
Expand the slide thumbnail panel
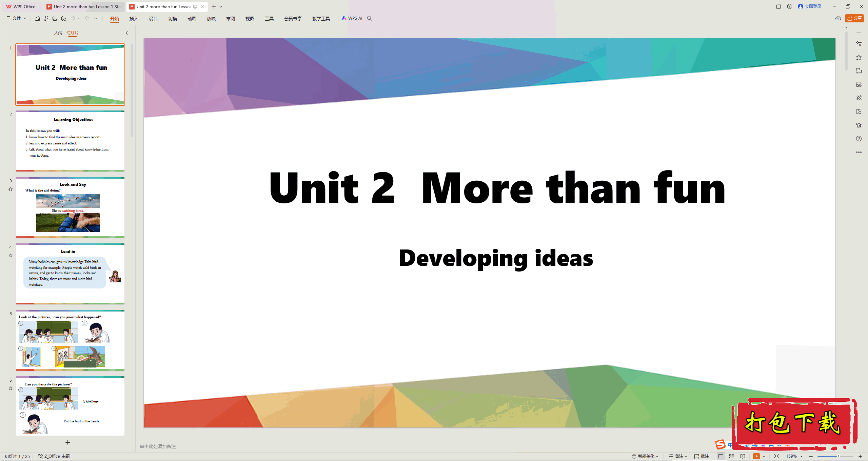127,33
